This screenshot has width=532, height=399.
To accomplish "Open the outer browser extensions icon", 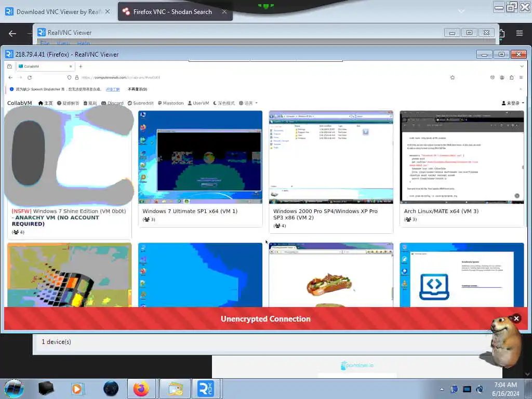I will (502, 33).
